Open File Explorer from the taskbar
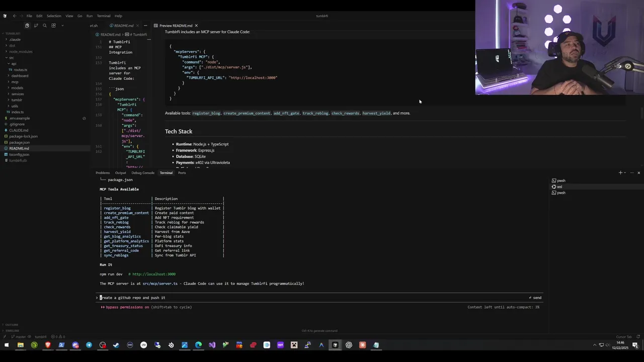The width and height of the screenshot is (644, 362). (x=21, y=345)
